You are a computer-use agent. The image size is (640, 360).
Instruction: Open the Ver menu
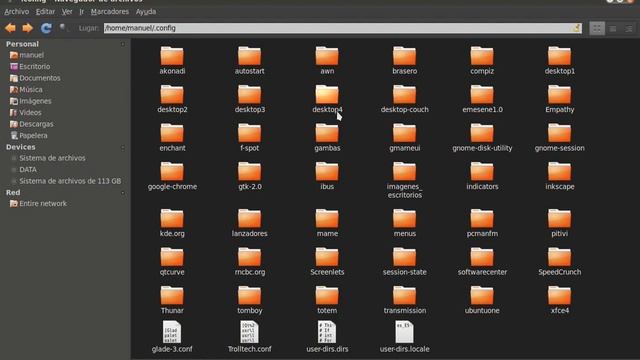click(67, 11)
